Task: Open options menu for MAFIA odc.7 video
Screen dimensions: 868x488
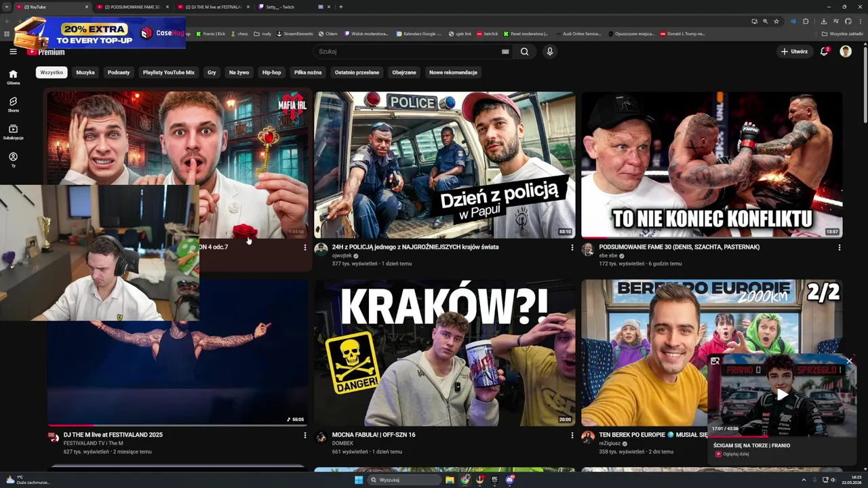Action: pos(304,248)
